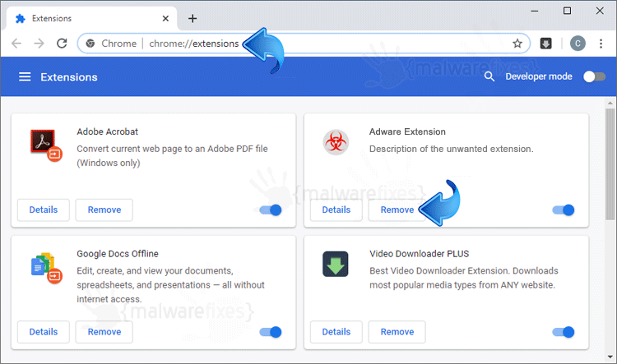This screenshot has height=364, width=617.
Task: Open Details for Adware Extension
Action: click(336, 210)
